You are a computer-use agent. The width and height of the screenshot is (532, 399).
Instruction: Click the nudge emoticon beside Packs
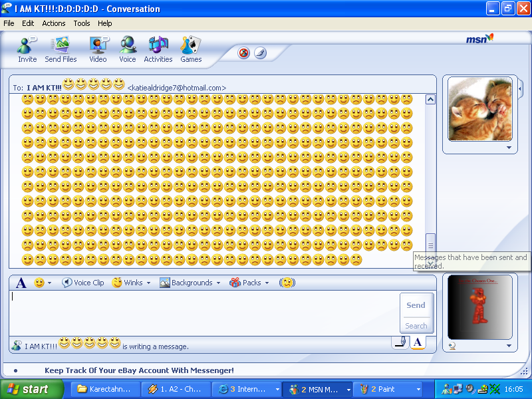[x=287, y=283]
